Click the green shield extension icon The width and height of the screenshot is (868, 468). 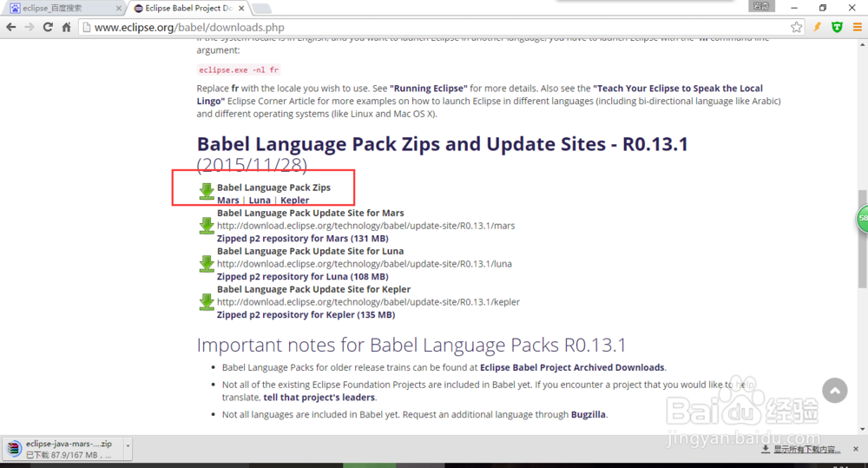tap(837, 27)
